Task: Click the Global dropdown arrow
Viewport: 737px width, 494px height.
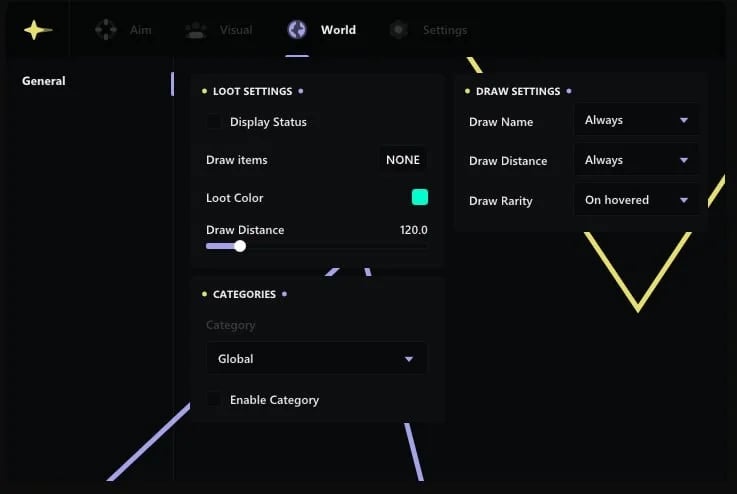Action: 409,359
